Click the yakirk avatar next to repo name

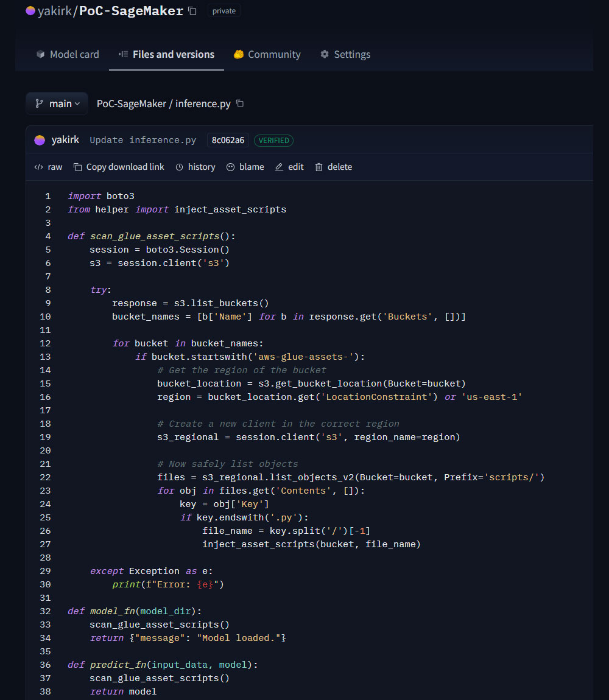[x=30, y=11]
